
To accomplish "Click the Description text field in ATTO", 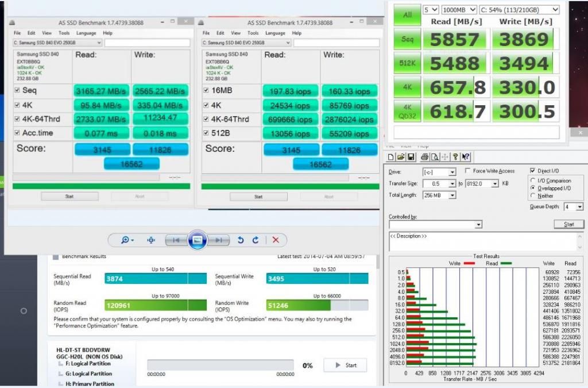I will click(x=482, y=241).
